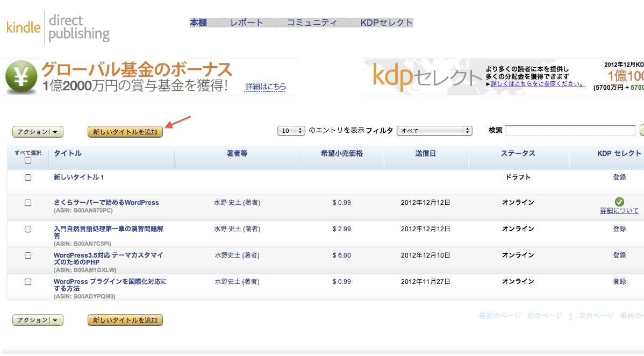Click the 検索 search input field
The image size is (644, 356).
[x=570, y=130]
